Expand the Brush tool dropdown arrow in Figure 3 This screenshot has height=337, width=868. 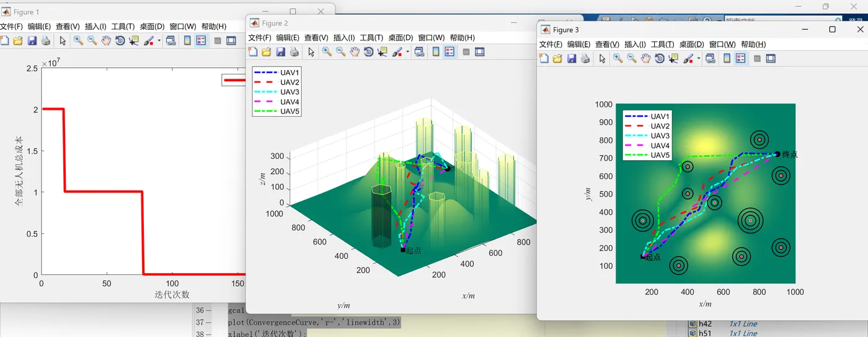[699, 59]
